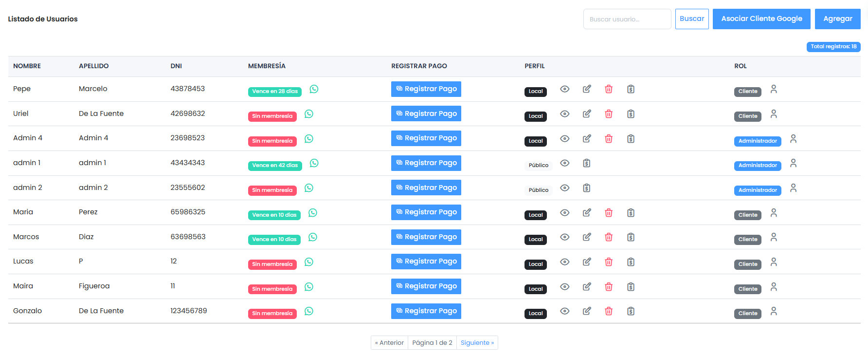Screen dimensions: 868x357
Task: Focus the Buscar usuario search field
Action: click(627, 19)
